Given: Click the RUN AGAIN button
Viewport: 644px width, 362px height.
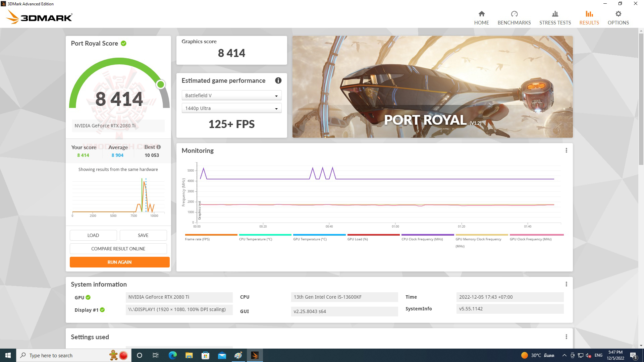Looking at the screenshot, I should 119,262.
